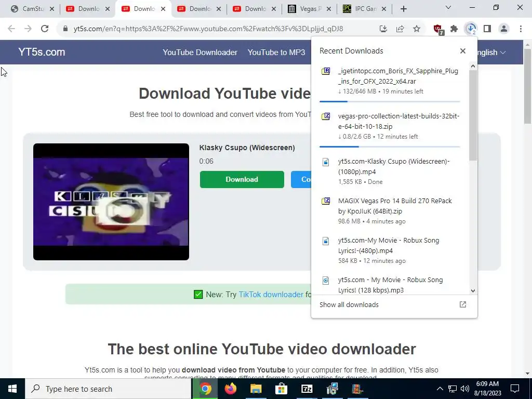Open the Chrome profile avatar
532x399 pixels.
[504, 29]
